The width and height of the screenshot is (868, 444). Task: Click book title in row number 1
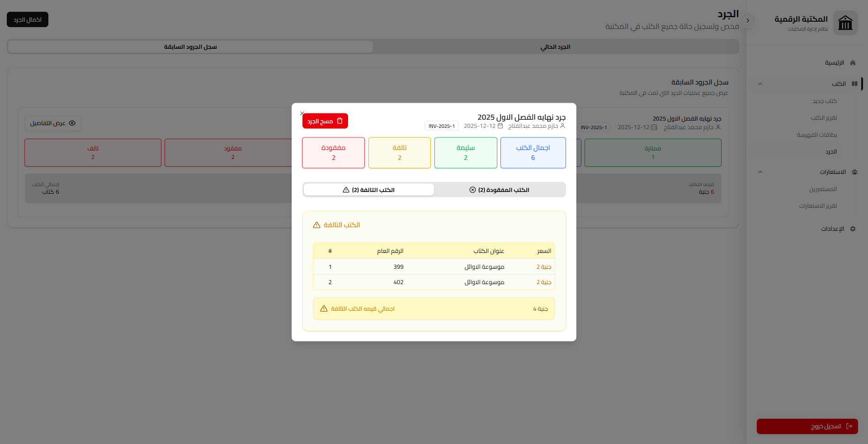[484, 267]
